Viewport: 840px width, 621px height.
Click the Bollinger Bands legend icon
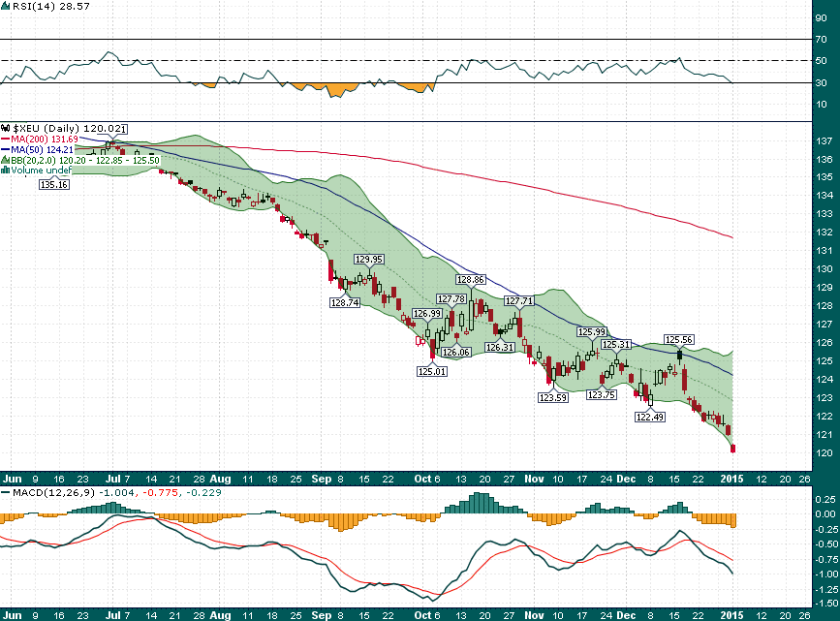pyautogui.click(x=6, y=160)
